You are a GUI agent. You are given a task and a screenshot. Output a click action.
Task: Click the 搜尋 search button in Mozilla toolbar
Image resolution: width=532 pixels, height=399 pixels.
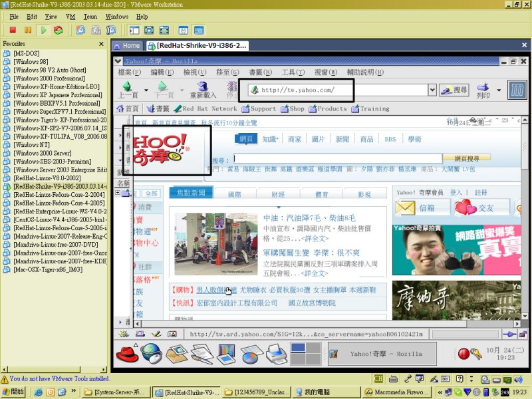[454, 90]
